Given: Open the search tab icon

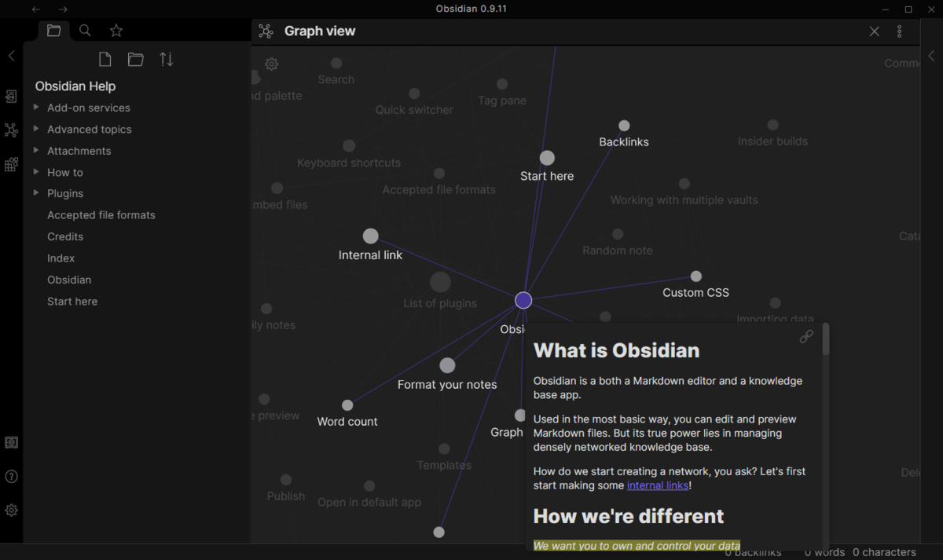Looking at the screenshot, I should pos(85,31).
